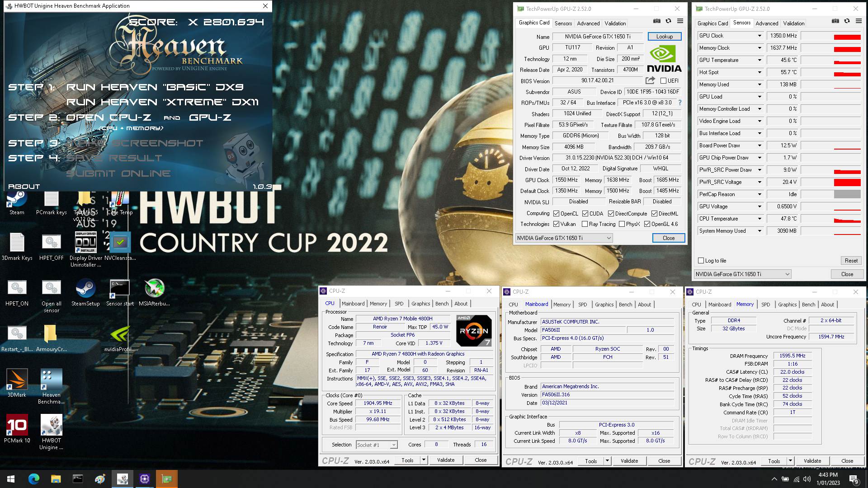Click Close button in GPU-Z Graphics Card window
This screenshot has width=868, height=488.
coord(668,238)
